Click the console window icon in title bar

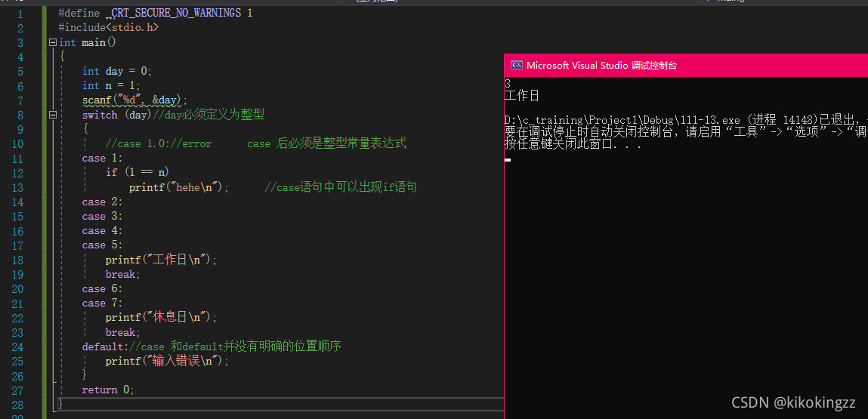tap(516, 65)
